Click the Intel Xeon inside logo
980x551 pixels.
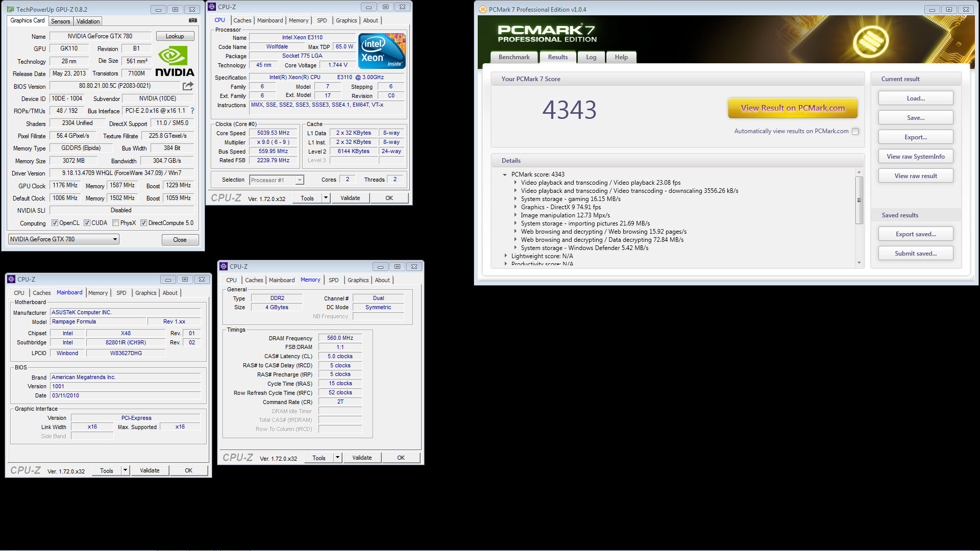[x=382, y=51]
